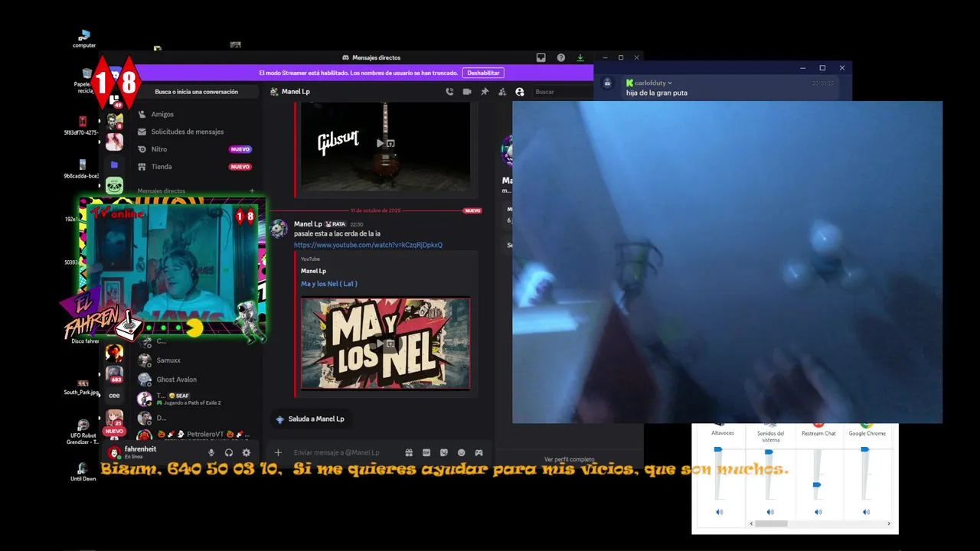Open the 'cee' server icon
The width and height of the screenshot is (980, 551).
[x=114, y=396]
